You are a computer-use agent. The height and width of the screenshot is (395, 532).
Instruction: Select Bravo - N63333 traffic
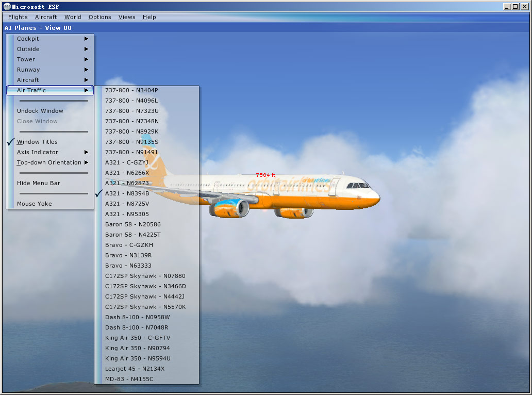point(146,266)
